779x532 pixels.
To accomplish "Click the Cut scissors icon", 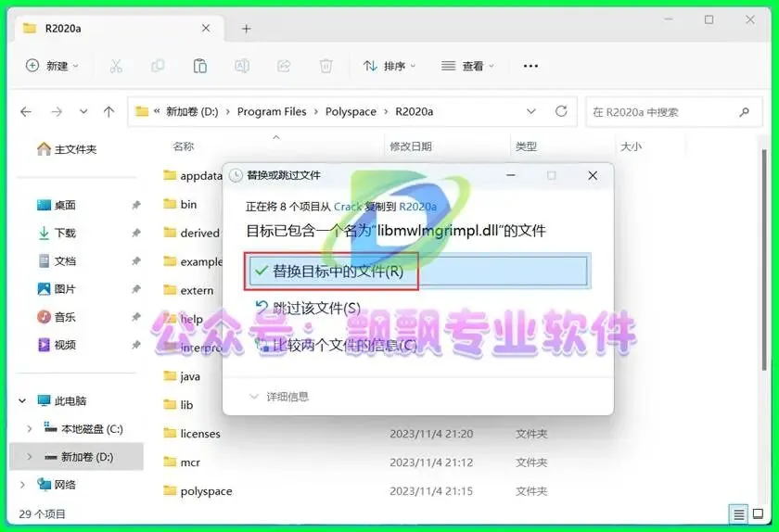I will tap(116, 66).
